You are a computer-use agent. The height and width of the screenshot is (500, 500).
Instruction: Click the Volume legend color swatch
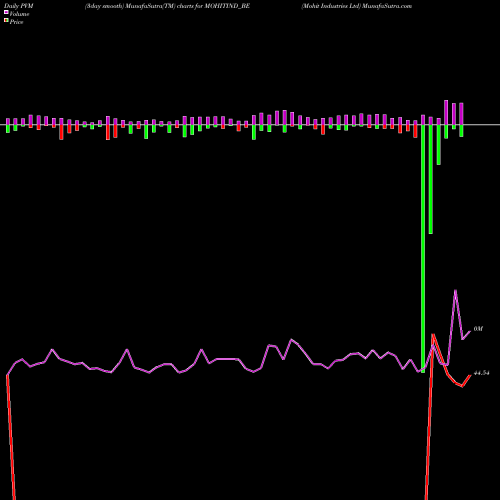click(x=6, y=13)
